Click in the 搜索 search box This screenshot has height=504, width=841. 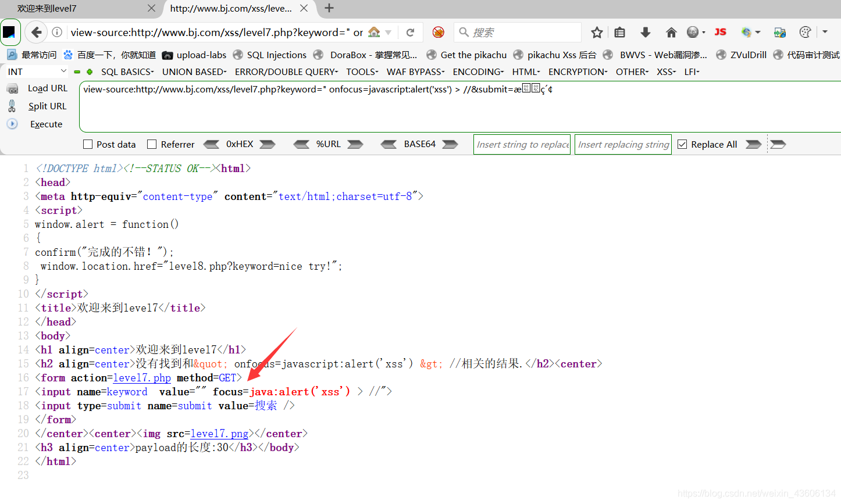518,32
